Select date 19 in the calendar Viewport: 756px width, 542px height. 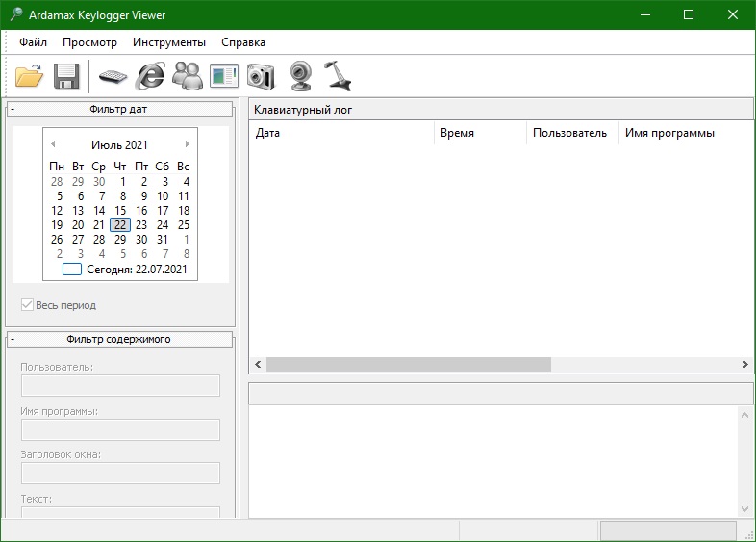57,225
